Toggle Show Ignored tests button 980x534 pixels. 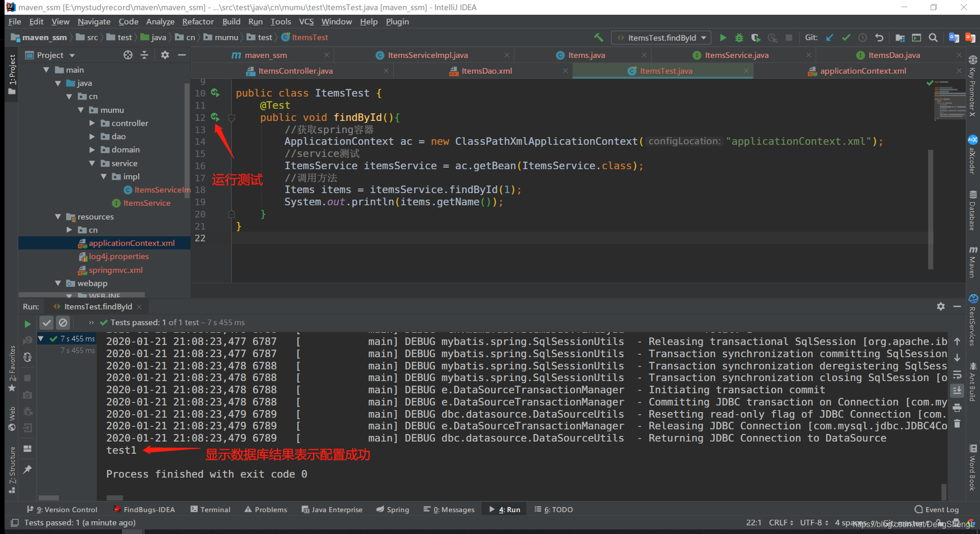(x=63, y=323)
